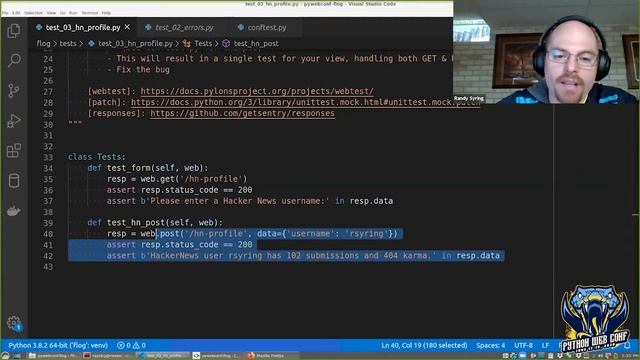Viewport: 640px width, 360px height.
Task: Open the Manage gear with update badge
Action: pos(14,323)
